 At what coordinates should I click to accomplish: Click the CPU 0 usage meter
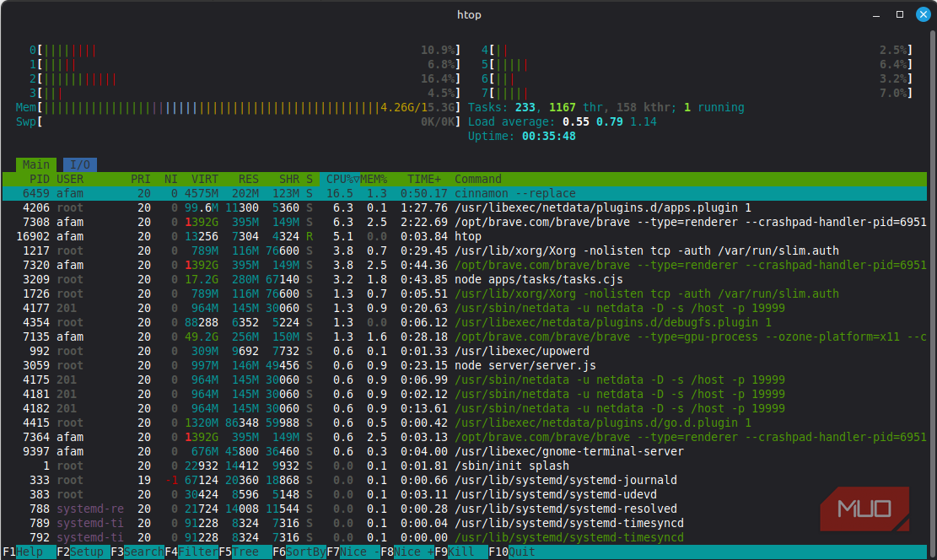(245, 51)
